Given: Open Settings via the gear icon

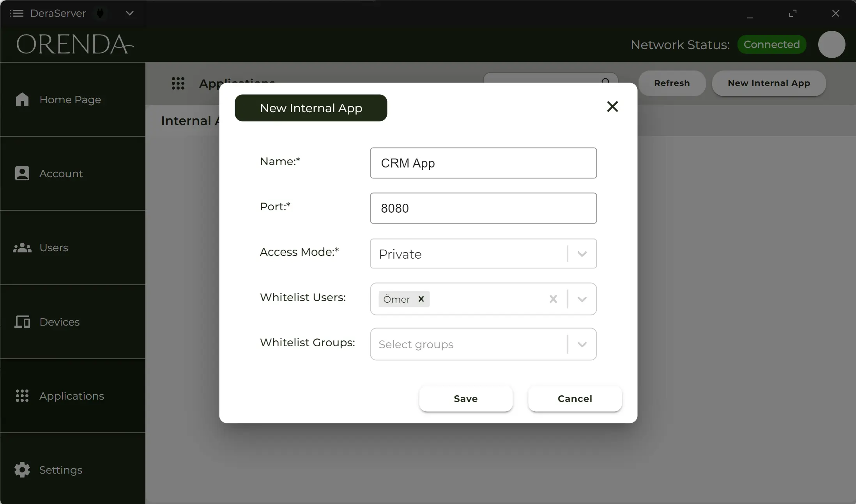Looking at the screenshot, I should coord(22,470).
